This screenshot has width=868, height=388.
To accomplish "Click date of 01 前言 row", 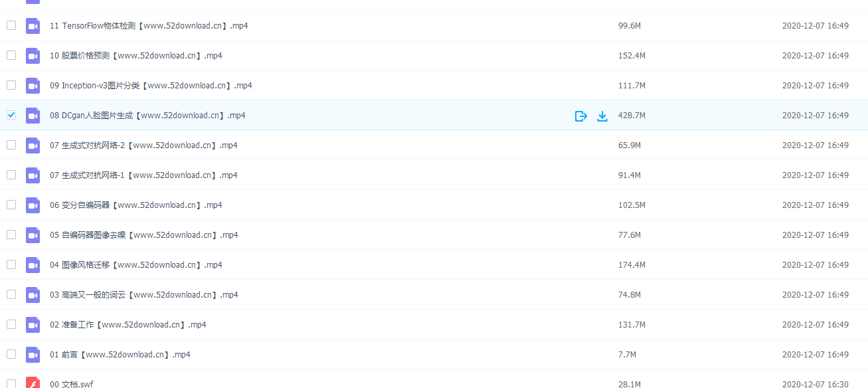I will coord(816,355).
